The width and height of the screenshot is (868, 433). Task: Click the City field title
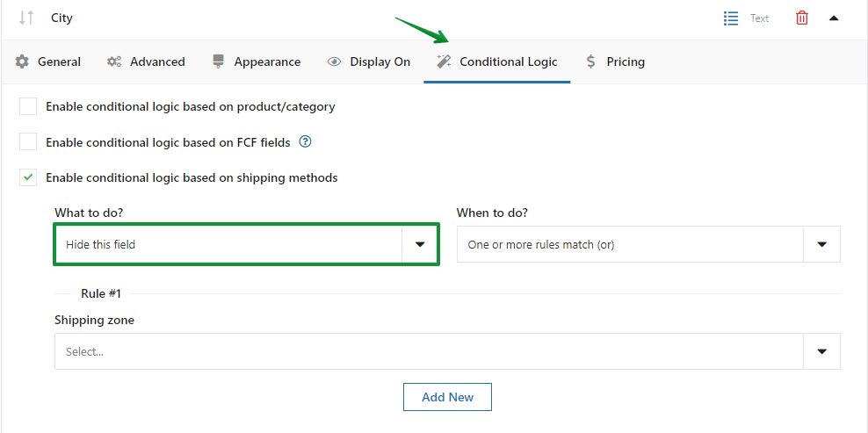pos(62,18)
